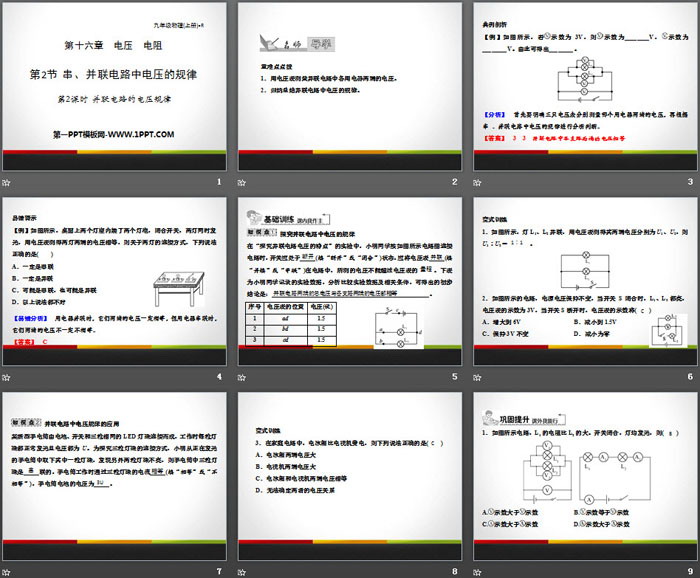Click slide number 1 label
Image resolution: width=700 pixels, height=578 pixels.
click(x=219, y=182)
